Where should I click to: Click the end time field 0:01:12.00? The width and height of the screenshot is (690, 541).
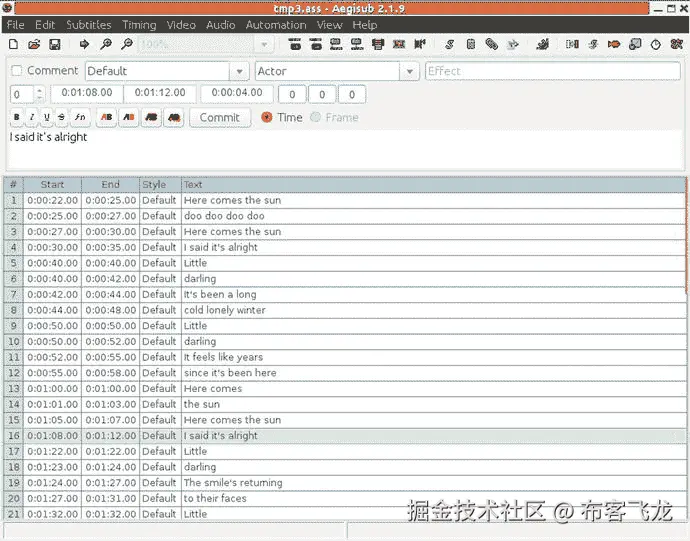coord(160,93)
